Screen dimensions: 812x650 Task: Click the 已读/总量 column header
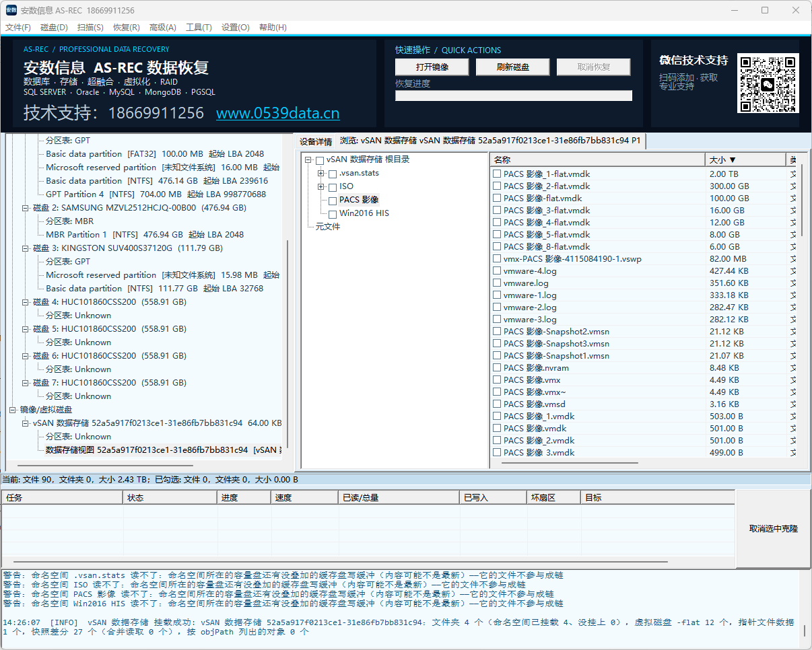pos(399,497)
